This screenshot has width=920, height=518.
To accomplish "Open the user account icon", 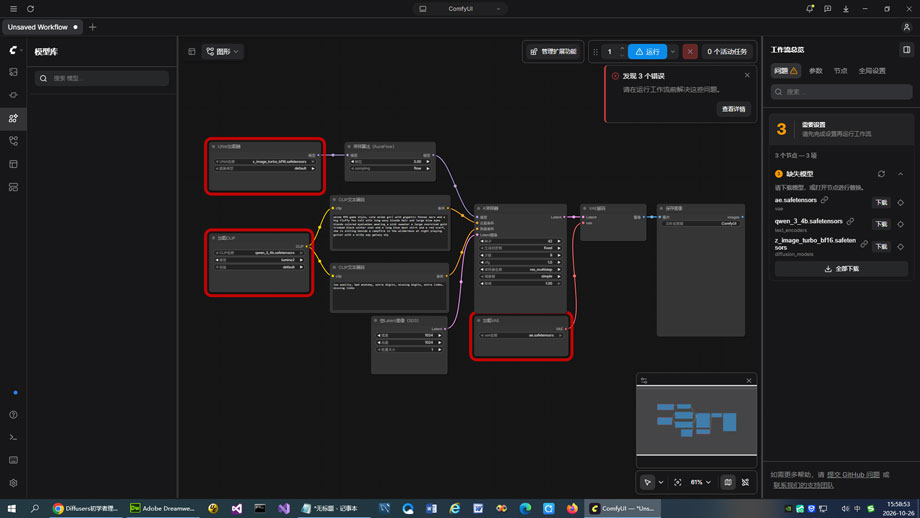I will [907, 27].
